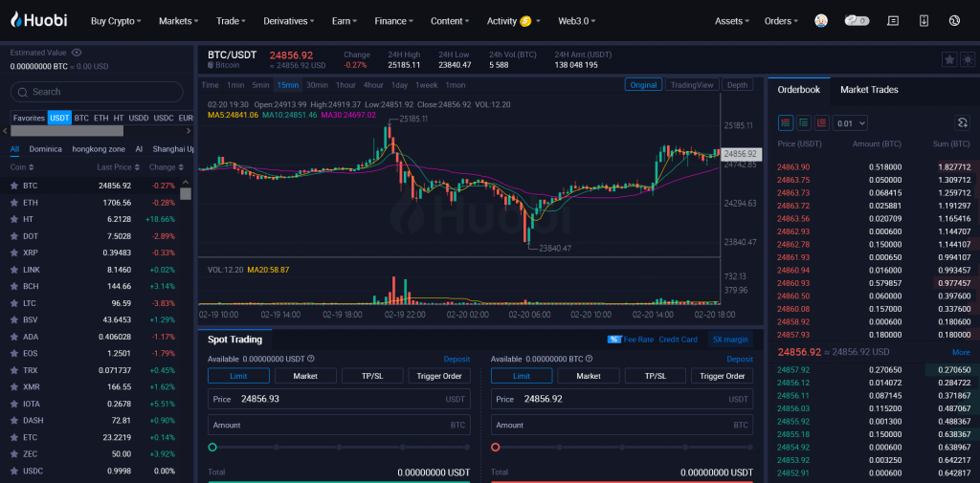The width and height of the screenshot is (980, 483).
Task: Click info icon beside available USDT
Action: click(311, 360)
